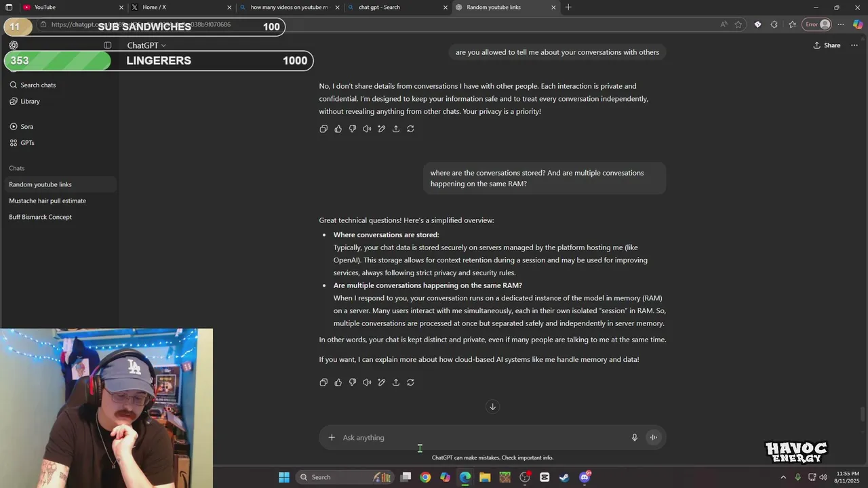
Task: Open Library in the sidebar
Action: [60, 101]
